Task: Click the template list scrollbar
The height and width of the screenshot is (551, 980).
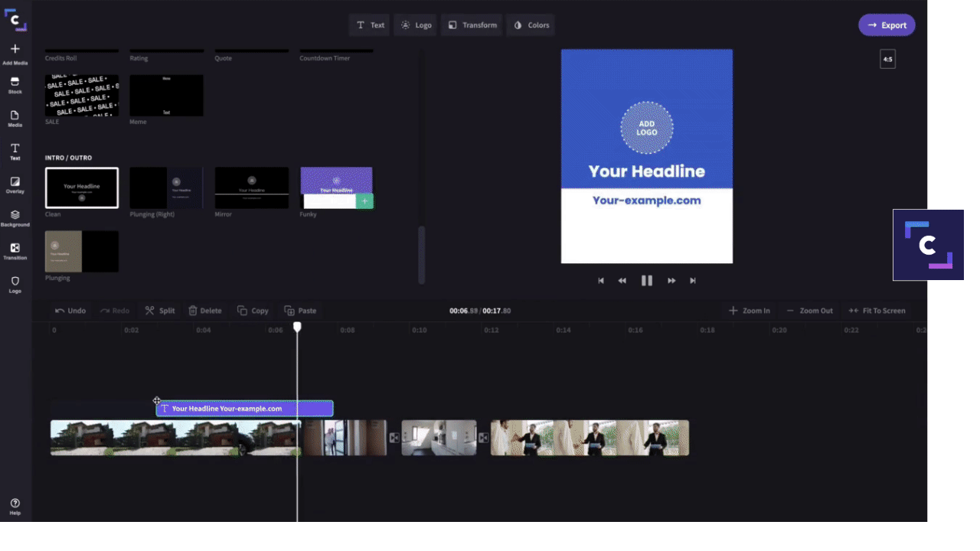Action: coord(421,255)
